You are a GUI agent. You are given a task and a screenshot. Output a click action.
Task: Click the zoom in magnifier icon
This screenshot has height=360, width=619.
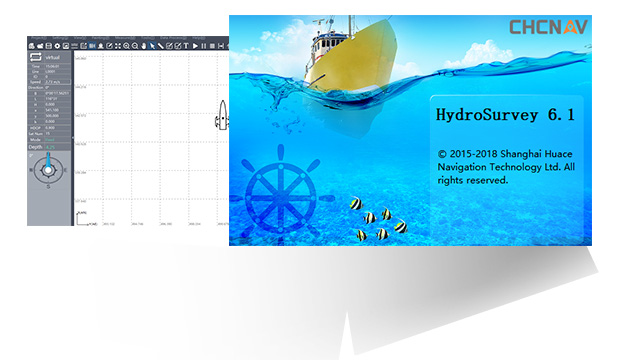[126, 46]
